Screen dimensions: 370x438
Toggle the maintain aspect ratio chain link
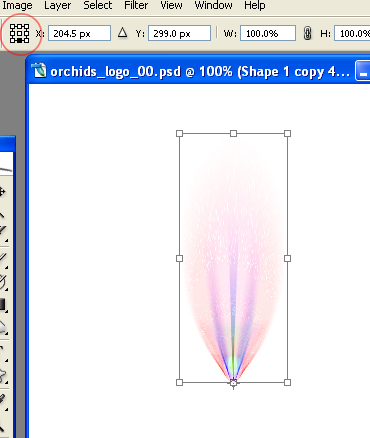(x=308, y=33)
